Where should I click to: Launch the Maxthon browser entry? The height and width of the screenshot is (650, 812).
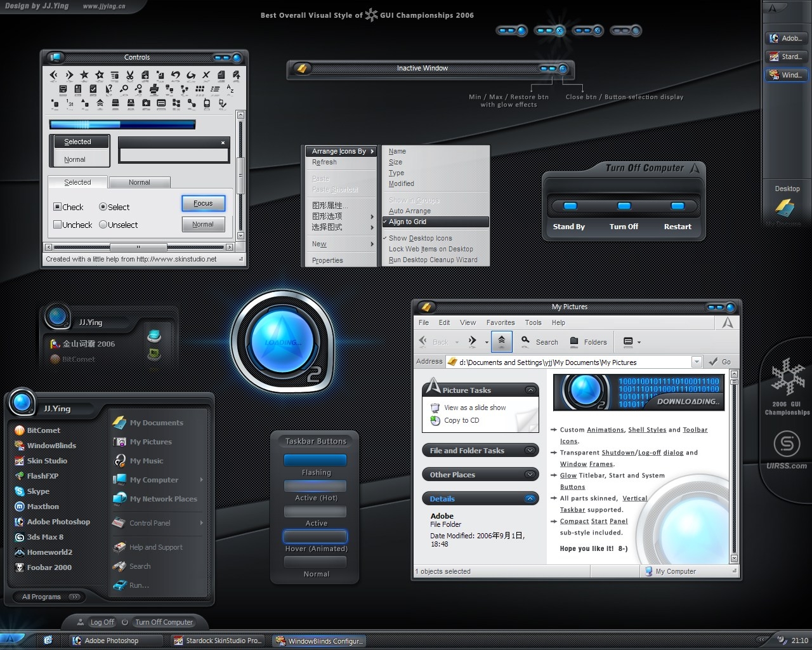[37, 507]
